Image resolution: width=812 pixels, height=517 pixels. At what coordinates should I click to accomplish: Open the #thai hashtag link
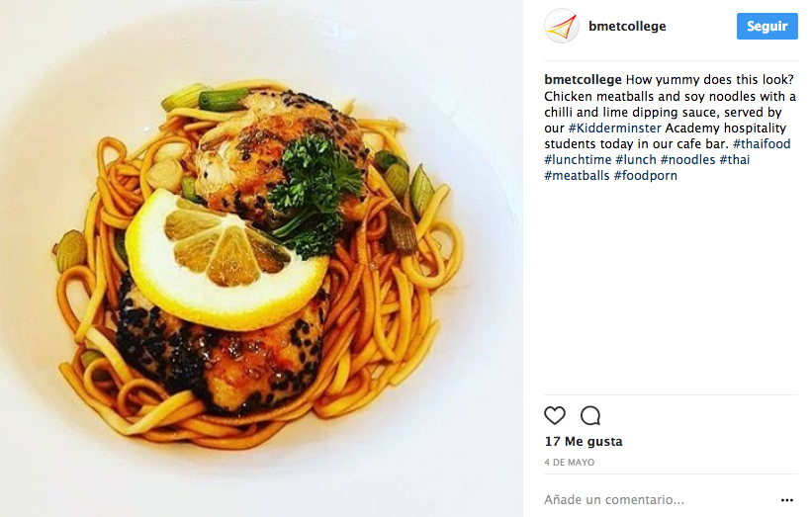point(734,160)
